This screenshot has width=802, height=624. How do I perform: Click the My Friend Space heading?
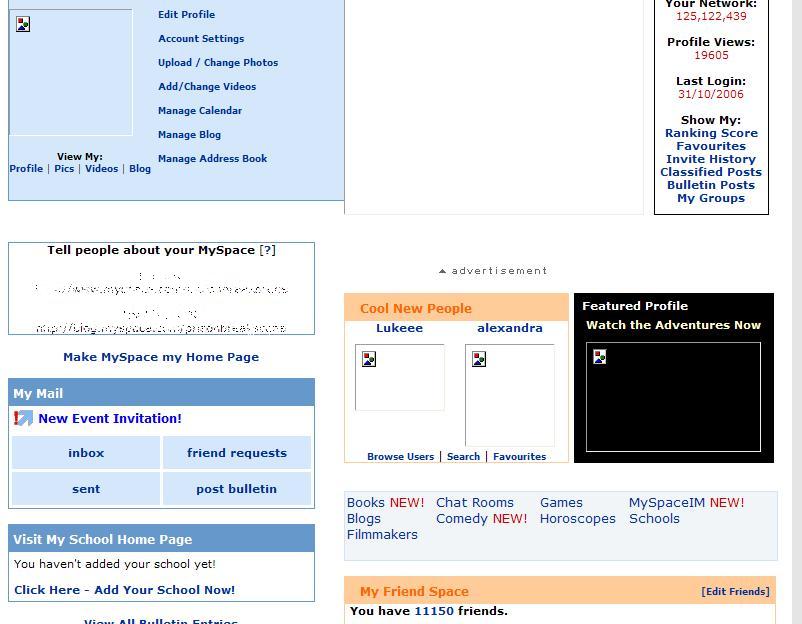click(x=414, y=591)
